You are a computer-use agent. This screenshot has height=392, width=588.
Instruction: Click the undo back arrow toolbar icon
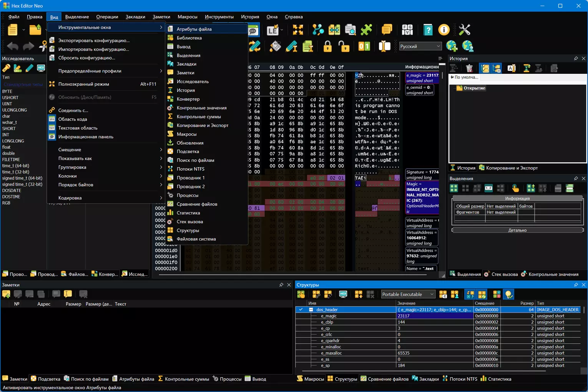tap(13, 47)
